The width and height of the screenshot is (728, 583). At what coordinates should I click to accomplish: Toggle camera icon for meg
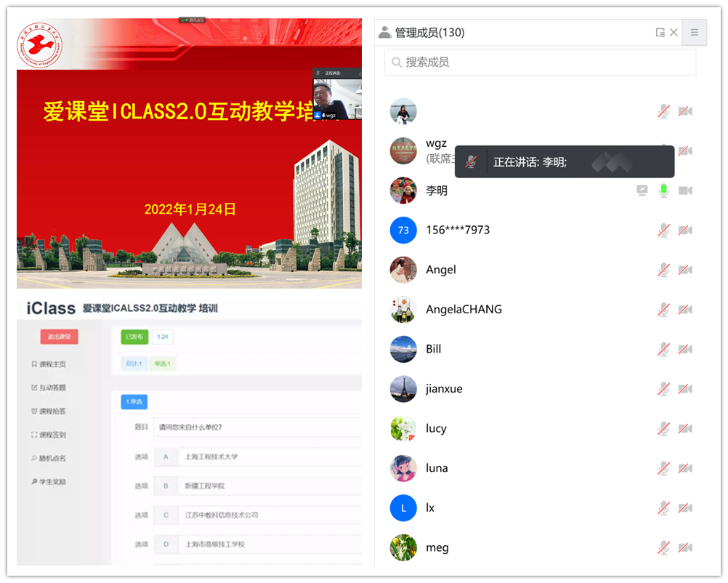(685, 547)
